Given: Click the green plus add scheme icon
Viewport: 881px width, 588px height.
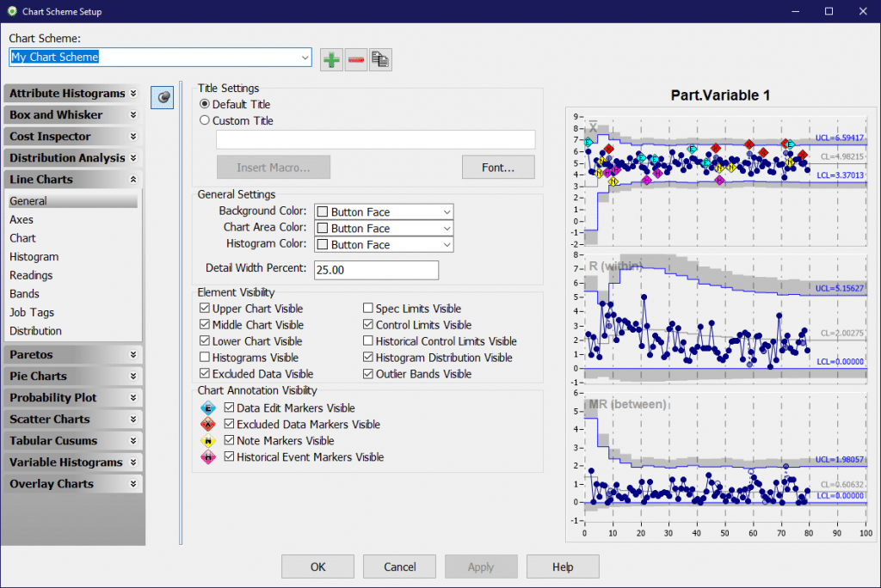Looking at the screenshot, I should (x=331, y=59).
